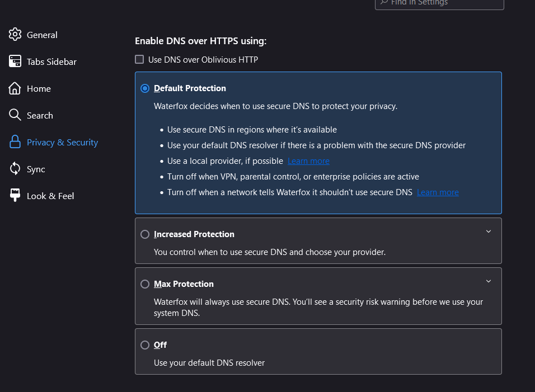This screenshot has width=535, height=392.
Task: Click bullet 'Turn off when VPN, parental control'
Action: pyautogui.click(x=293, y=177)
